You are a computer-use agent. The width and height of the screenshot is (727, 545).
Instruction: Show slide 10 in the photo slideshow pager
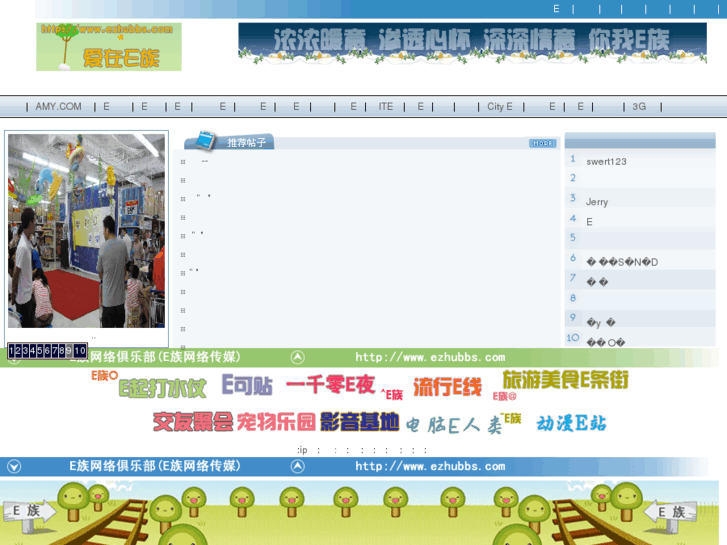[x=80, y=351]
